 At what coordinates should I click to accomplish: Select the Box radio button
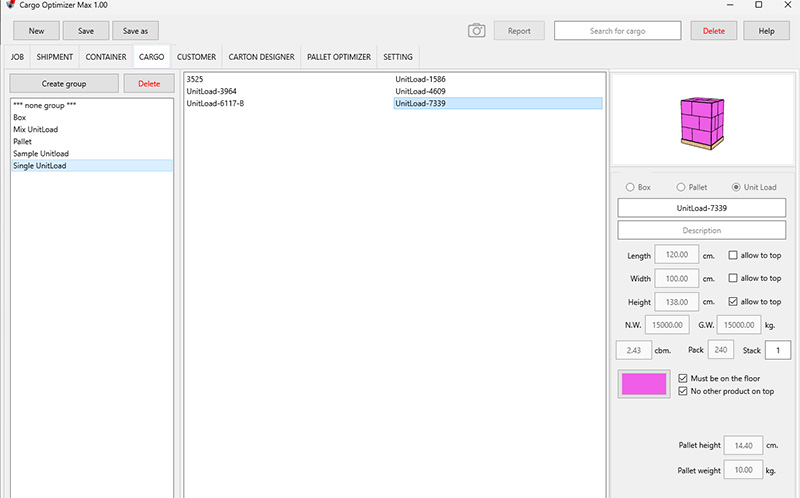(630, 187)
